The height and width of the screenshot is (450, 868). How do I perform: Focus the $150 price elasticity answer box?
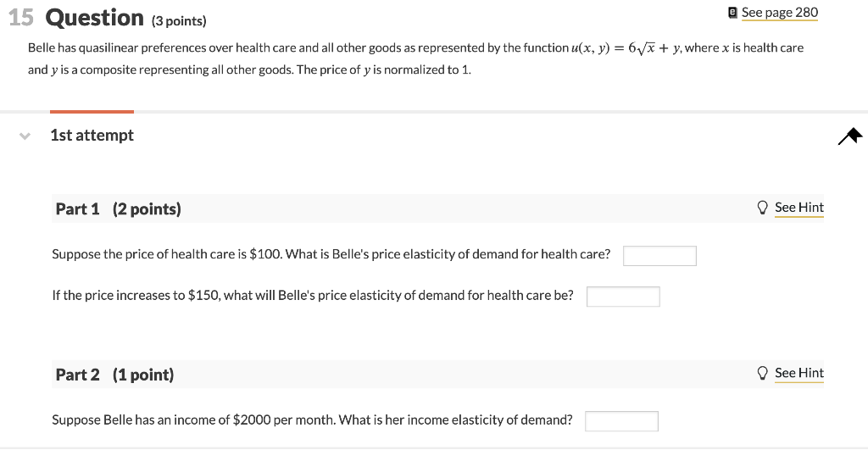623,297
